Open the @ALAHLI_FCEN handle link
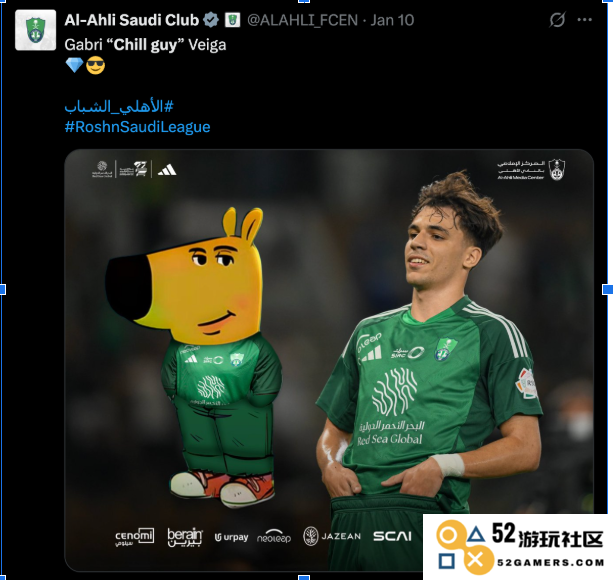Image resolution: width=613 pixels, height=580 pixels. point(303,20)
